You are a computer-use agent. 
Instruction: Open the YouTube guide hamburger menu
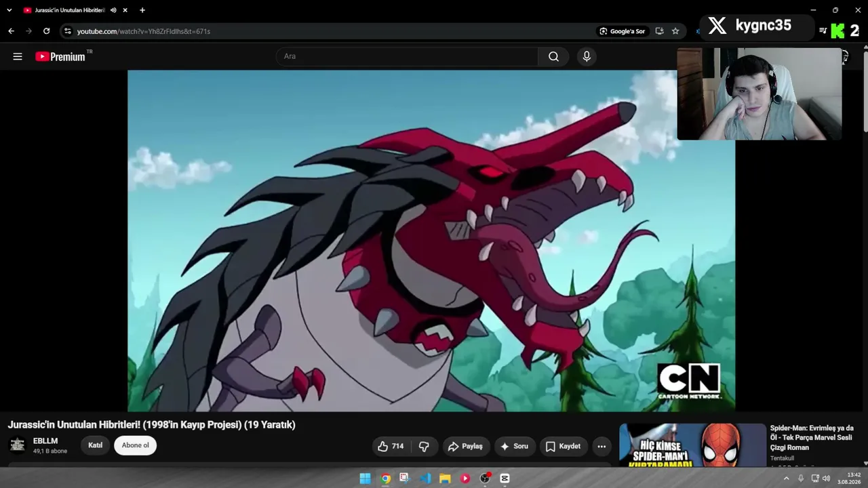pyautogui.click(x=18, y=56)
